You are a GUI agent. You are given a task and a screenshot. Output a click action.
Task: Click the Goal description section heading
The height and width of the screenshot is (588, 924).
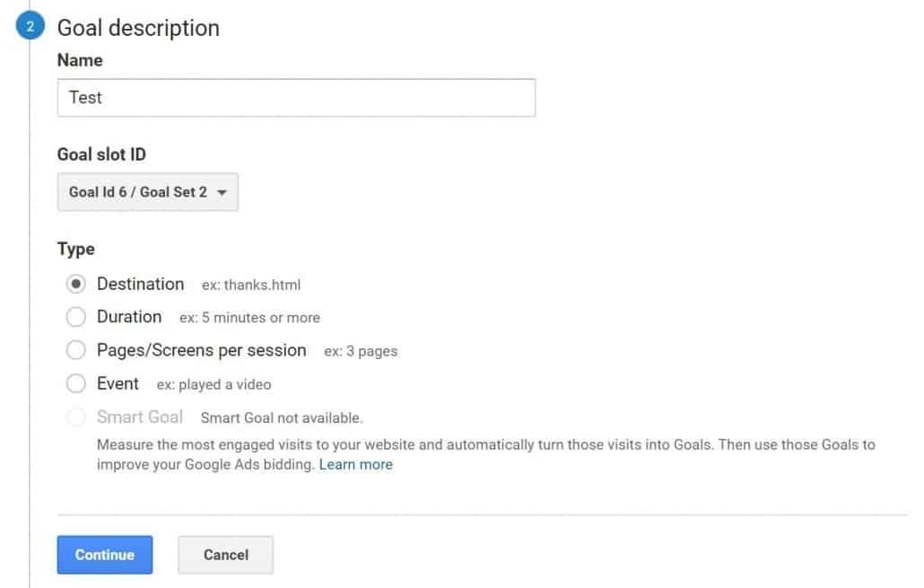(138, 28)
